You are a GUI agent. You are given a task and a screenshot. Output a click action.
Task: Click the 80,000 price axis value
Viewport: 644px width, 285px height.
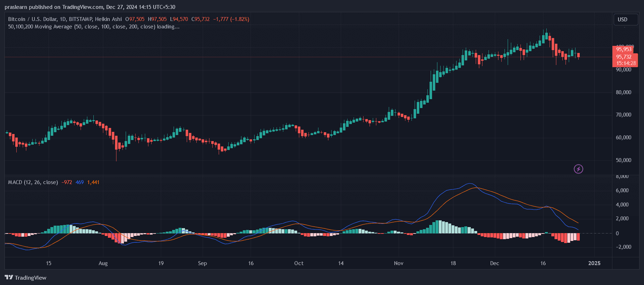pos(623,92)
